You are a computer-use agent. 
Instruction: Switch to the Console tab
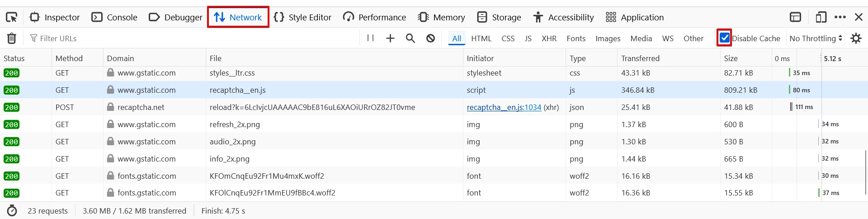(x=114, y=18)
